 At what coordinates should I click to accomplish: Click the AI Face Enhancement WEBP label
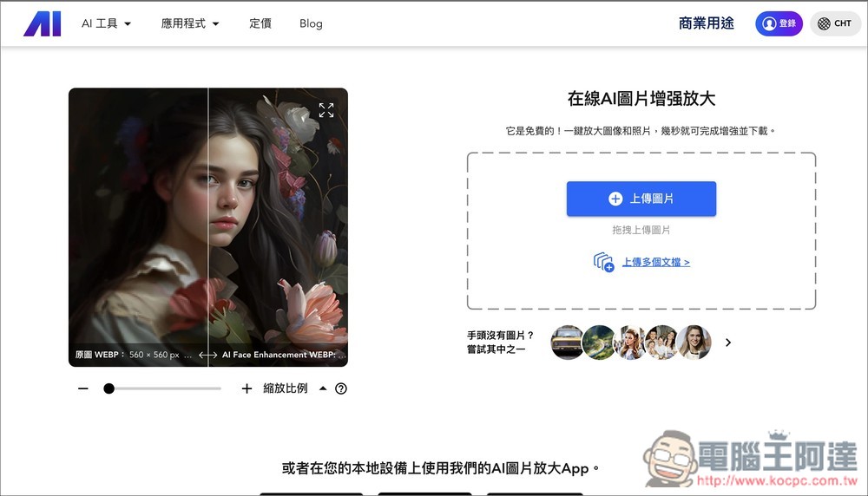(284, 355)
